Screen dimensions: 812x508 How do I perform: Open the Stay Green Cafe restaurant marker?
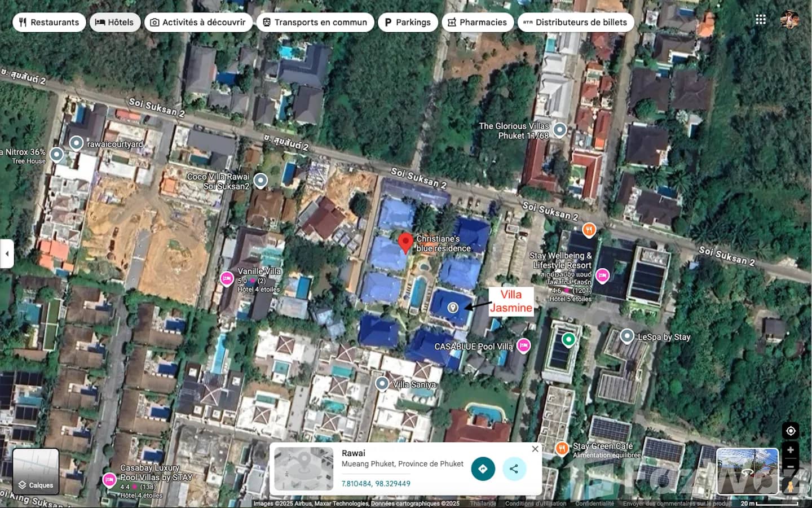pos(562,448)
